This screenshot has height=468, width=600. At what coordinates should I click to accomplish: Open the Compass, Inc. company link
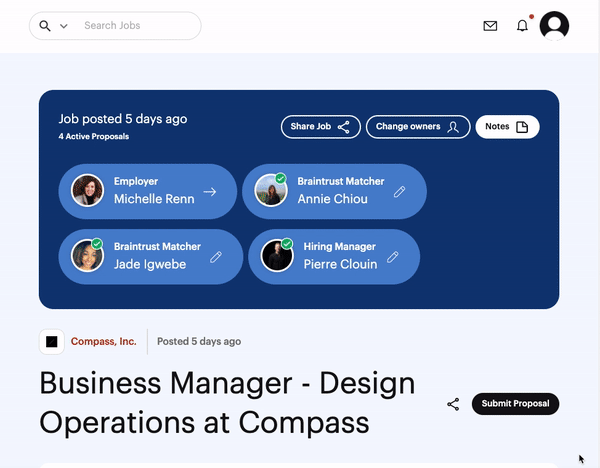(x=104, y=341)
